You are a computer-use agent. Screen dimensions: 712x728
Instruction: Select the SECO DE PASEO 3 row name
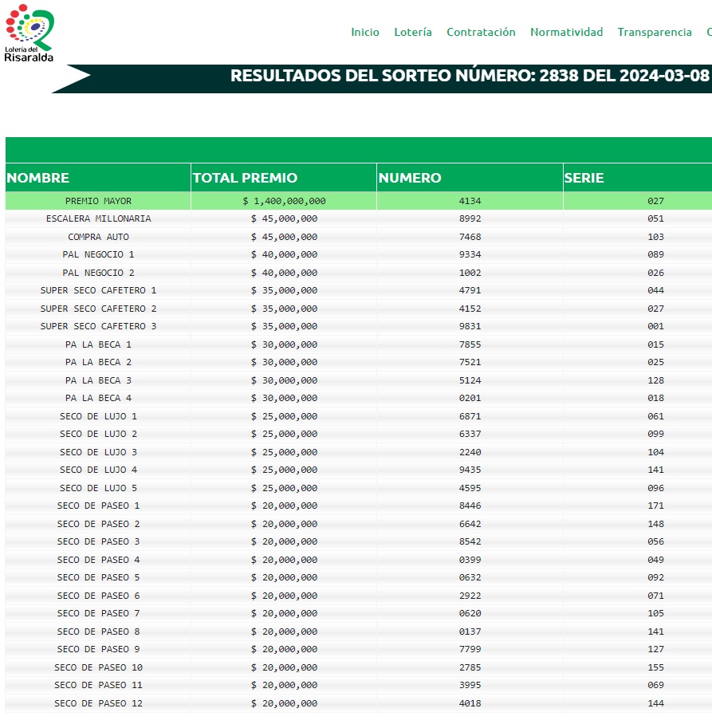[x=98, y=541]
